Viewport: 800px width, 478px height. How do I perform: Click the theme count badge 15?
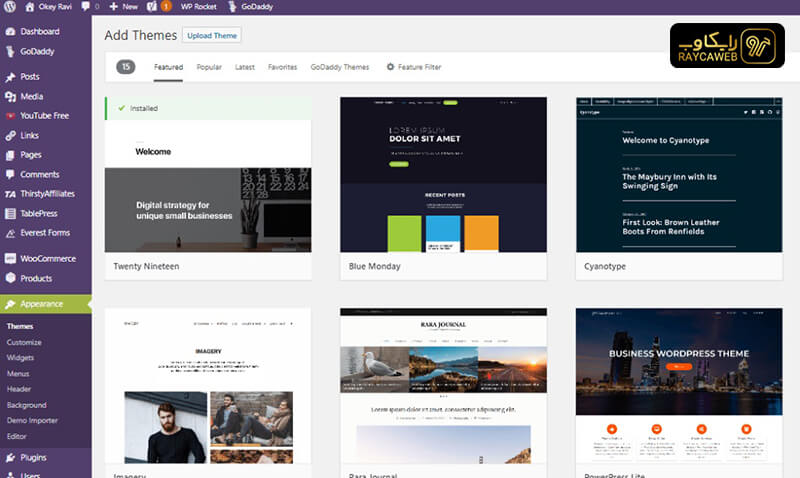pos(126,67)
